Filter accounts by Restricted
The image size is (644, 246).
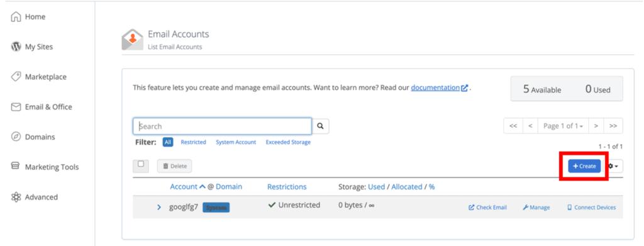[x=194, y=142]
